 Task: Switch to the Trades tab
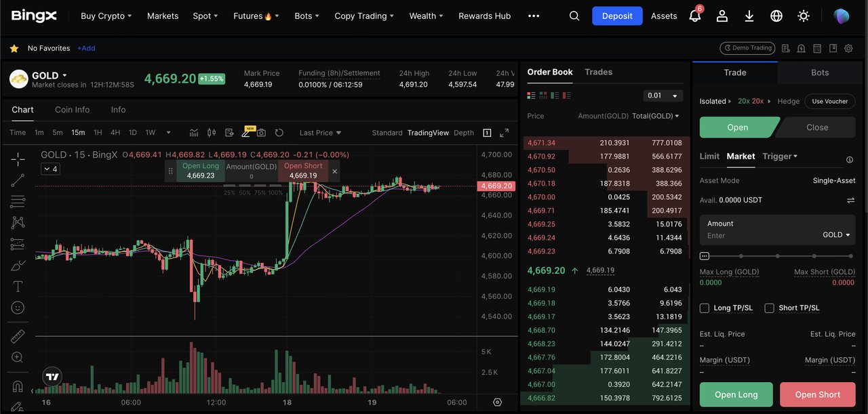pyautogui.click(x=598, y=72)
